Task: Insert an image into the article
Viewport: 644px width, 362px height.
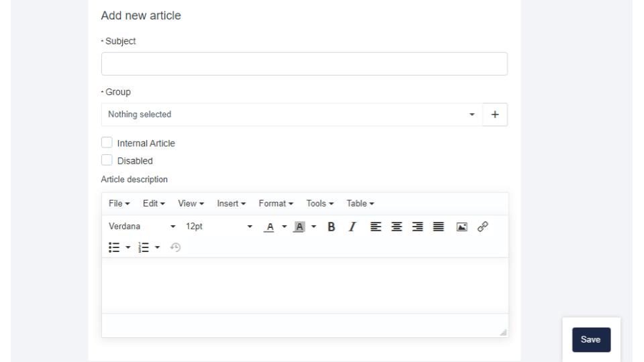Action: point(463,227)
